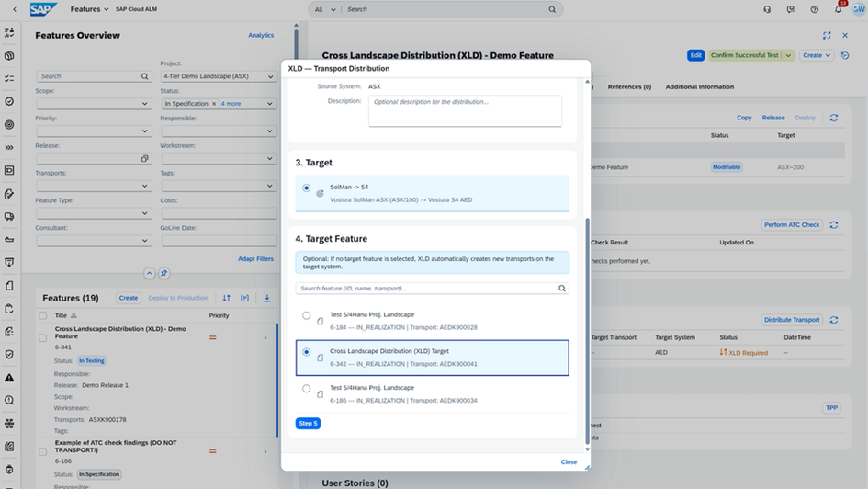The width and height of the screenshot is (868, 489).
Task: Select the 6-186 Test S/4Hana Proj. Landscape radio
Action: (306, 388)
